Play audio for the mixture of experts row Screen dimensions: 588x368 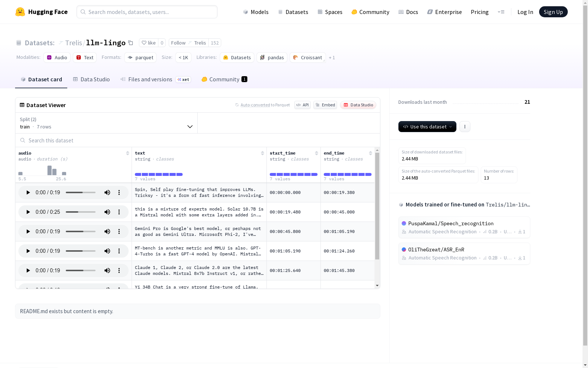coord(28,212)
